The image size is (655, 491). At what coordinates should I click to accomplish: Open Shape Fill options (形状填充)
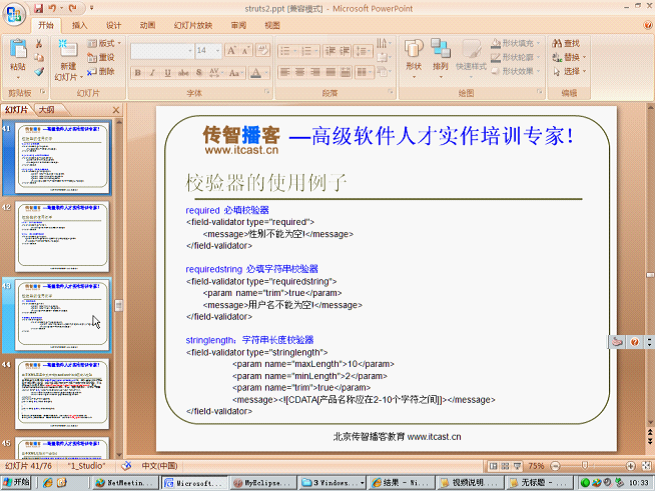(x=516, y=43)
